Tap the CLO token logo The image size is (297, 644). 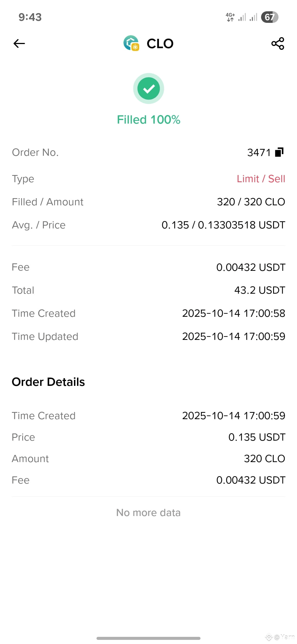coord(131,43)
